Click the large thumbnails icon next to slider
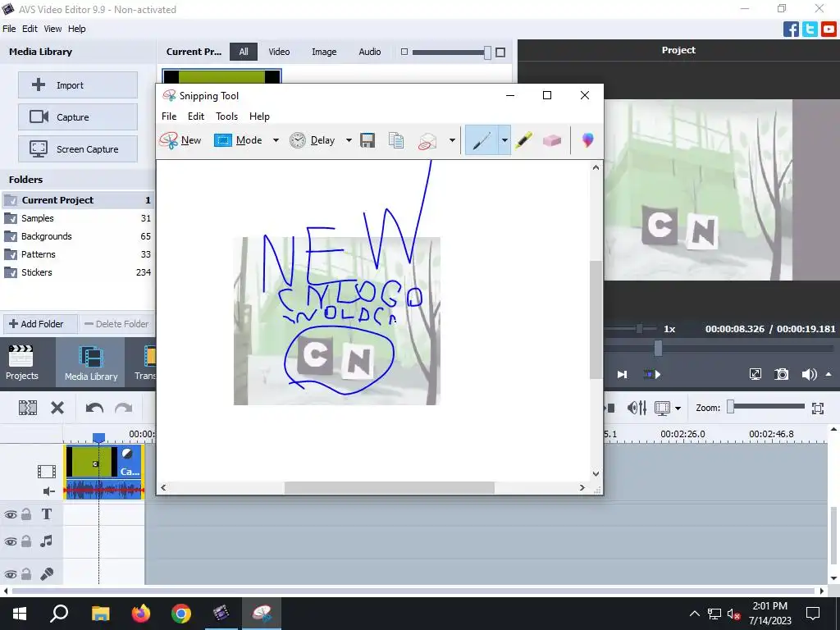Screen dimensions: 840x630 500,52
